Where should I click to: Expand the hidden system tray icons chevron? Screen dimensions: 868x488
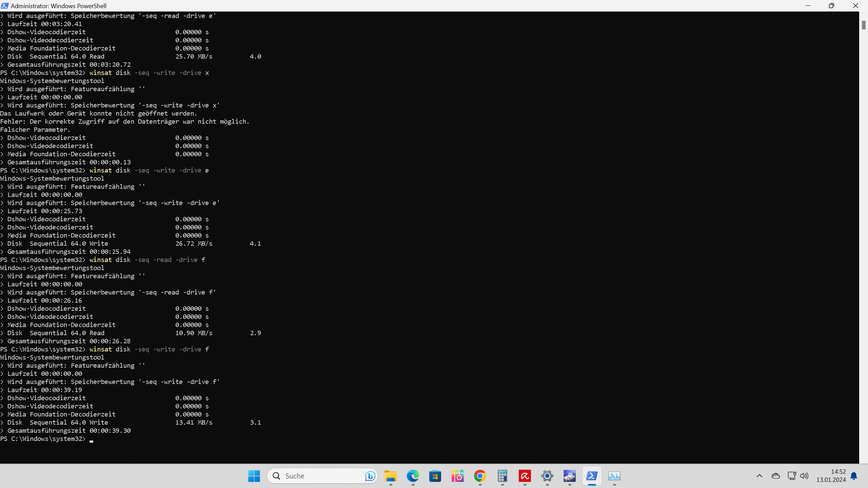tap(759, 476)
